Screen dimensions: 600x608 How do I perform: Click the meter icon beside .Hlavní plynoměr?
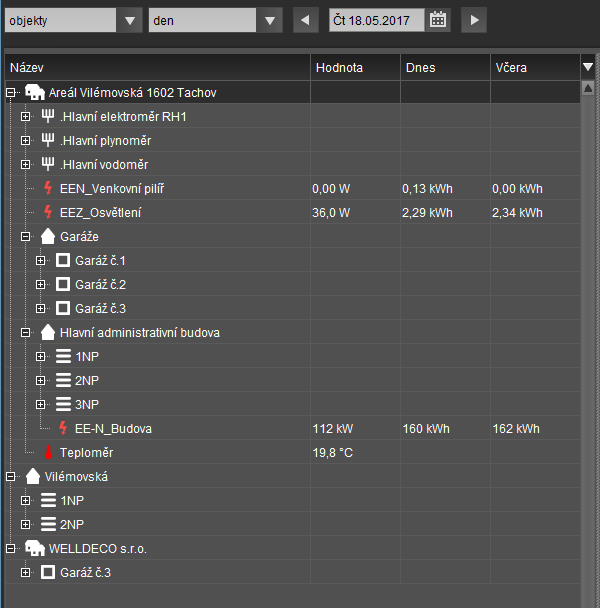click(47, 141)
